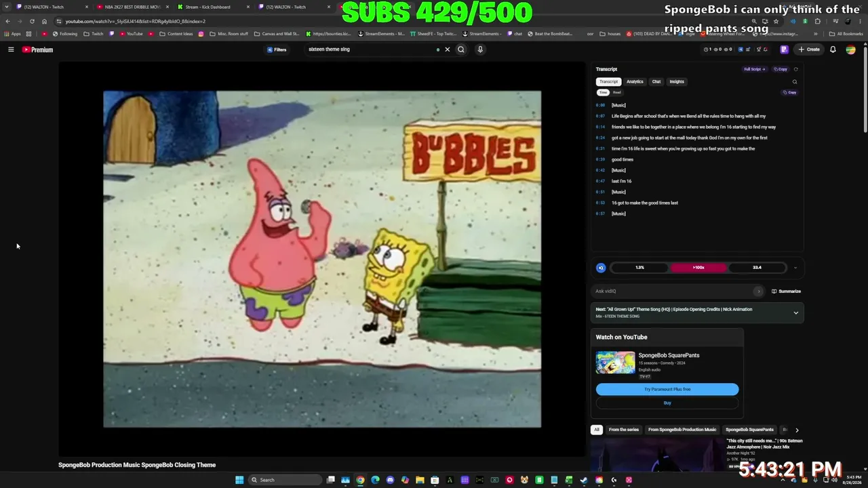868x488 pixels.
Task: Expand the vidIQ stats bar chevron
Action: pos(795,268)
